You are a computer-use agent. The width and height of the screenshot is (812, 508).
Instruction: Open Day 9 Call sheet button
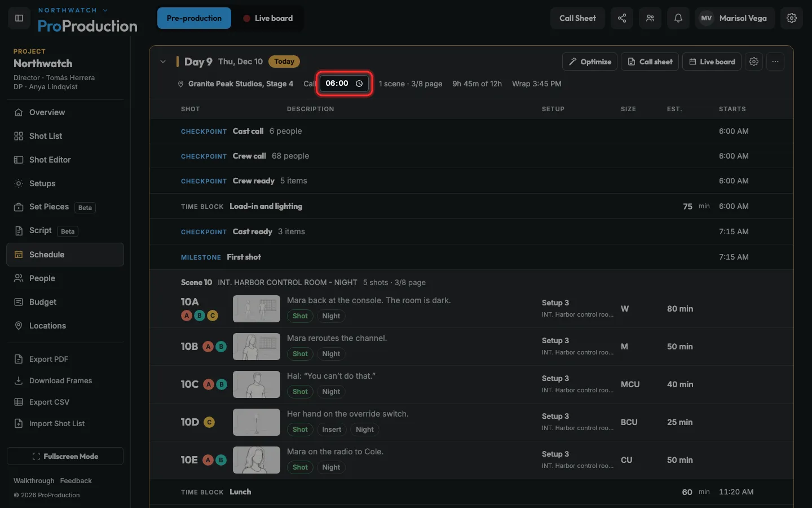click(650, 62)
